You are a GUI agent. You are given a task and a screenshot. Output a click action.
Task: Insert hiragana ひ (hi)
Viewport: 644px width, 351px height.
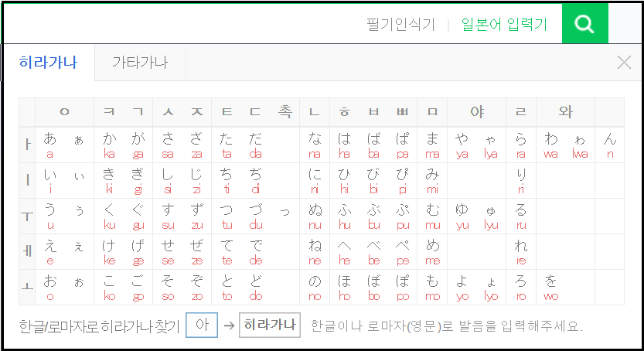click(x=344, y=181)
